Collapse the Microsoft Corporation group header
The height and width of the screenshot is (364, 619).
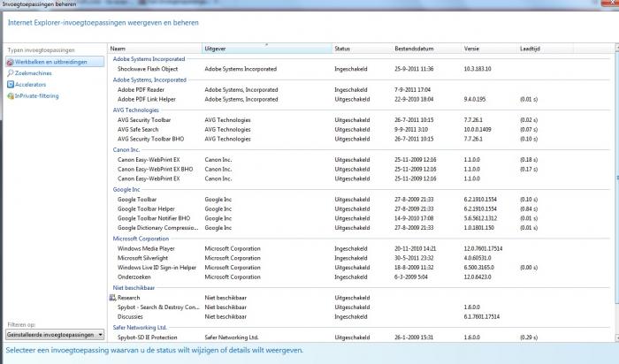[x=141, y=239]
